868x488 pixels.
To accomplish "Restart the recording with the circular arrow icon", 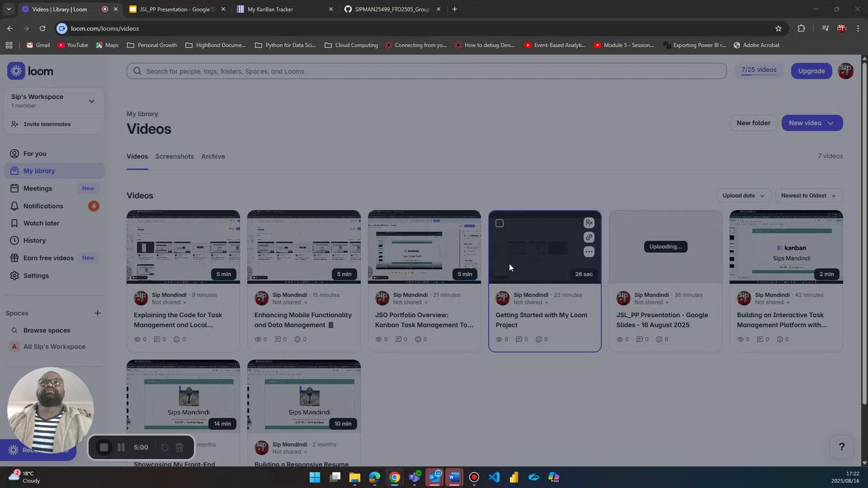I will pos(164,447).
